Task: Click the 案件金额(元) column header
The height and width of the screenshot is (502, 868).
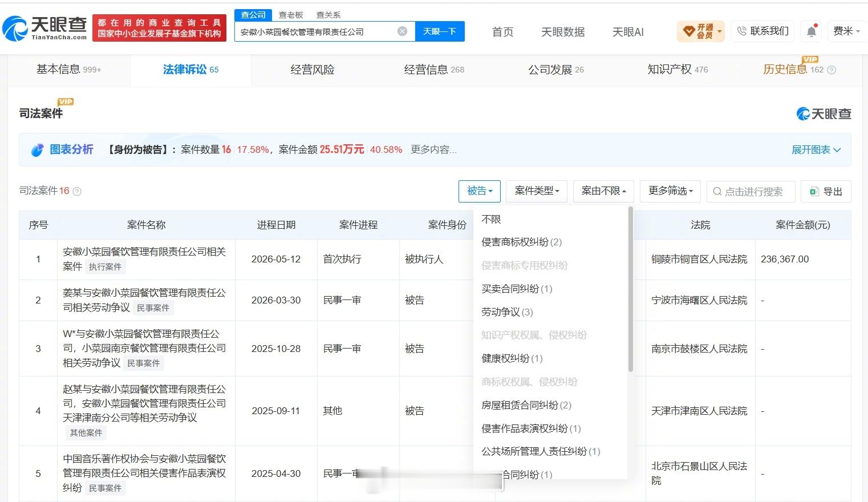Action: 803,225
